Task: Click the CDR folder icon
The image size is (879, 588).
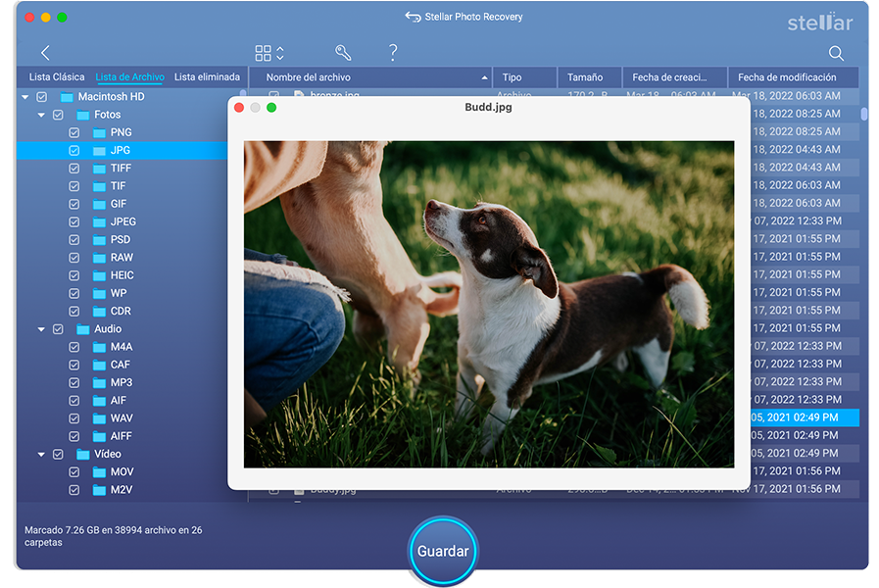Action: point(99,311)
